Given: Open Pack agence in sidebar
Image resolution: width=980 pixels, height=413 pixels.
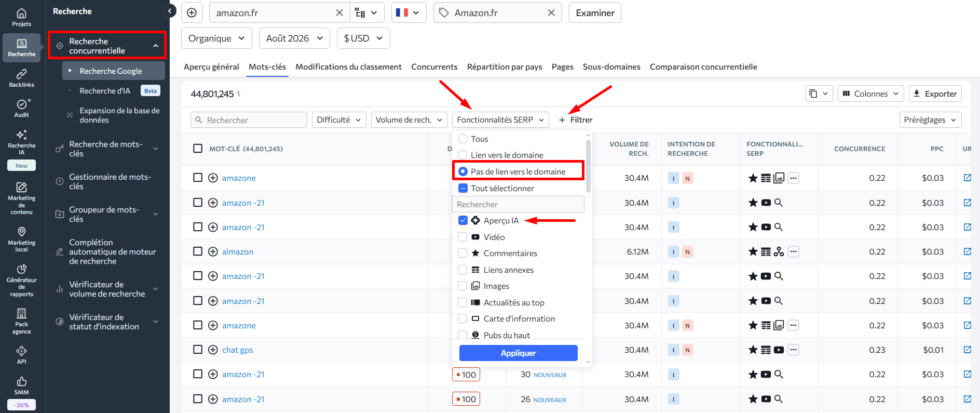Looking at the screenshot, I should click(22, 321).
